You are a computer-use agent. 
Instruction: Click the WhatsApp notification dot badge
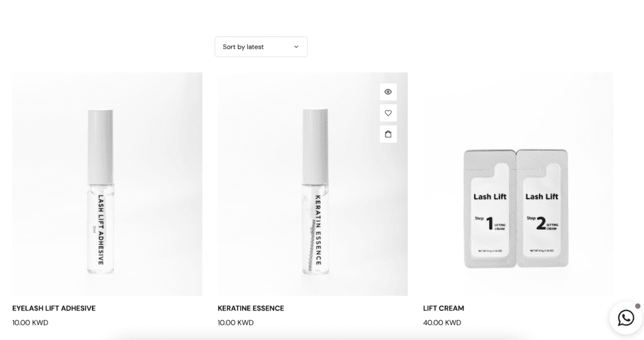click(638, 306)
